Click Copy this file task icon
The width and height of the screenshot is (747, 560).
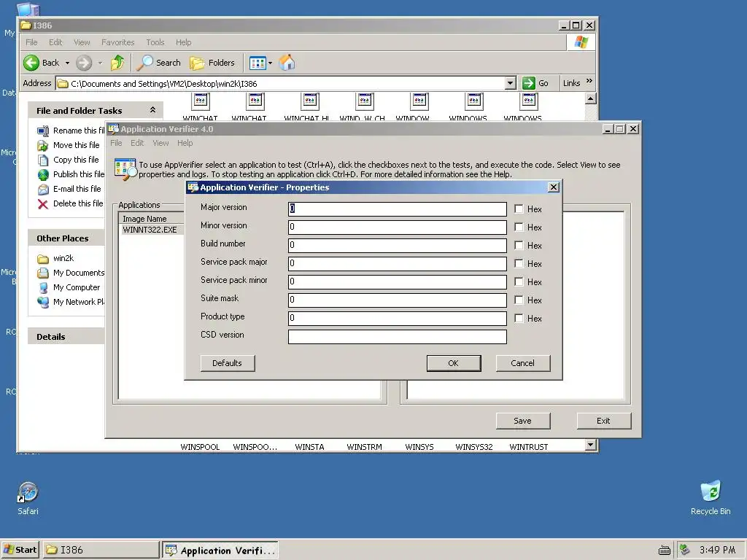(x=43, y=160)
